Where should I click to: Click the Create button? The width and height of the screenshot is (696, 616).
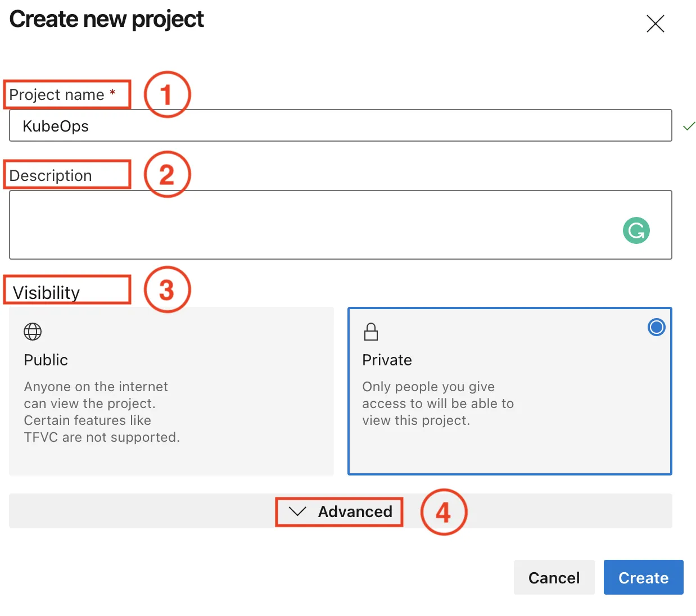[644, 577]
